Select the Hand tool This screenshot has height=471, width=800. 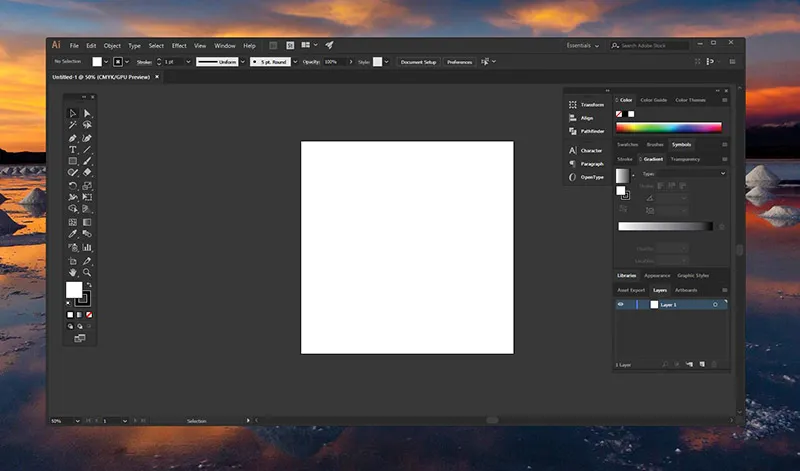tap(73, 272)
